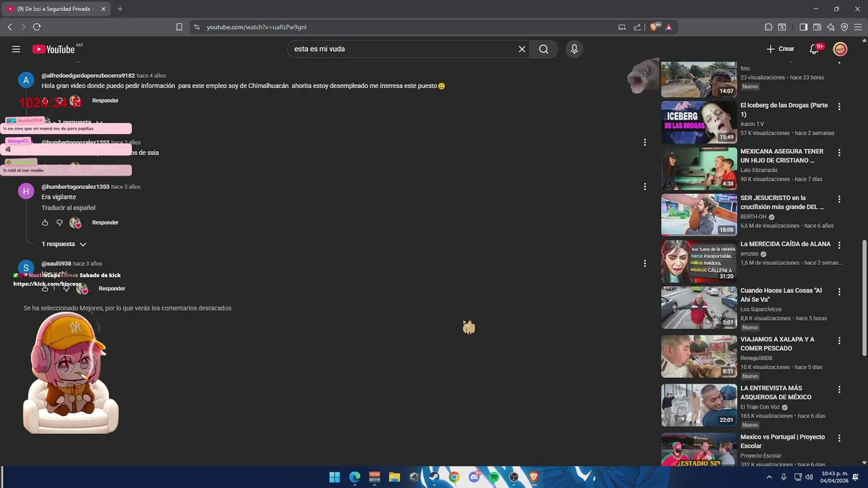Image resolution: width=868 pixels, height=488 pixels.
Task: Open options for 'Cuando Haces Las Cosas' video
Action: 840,291
